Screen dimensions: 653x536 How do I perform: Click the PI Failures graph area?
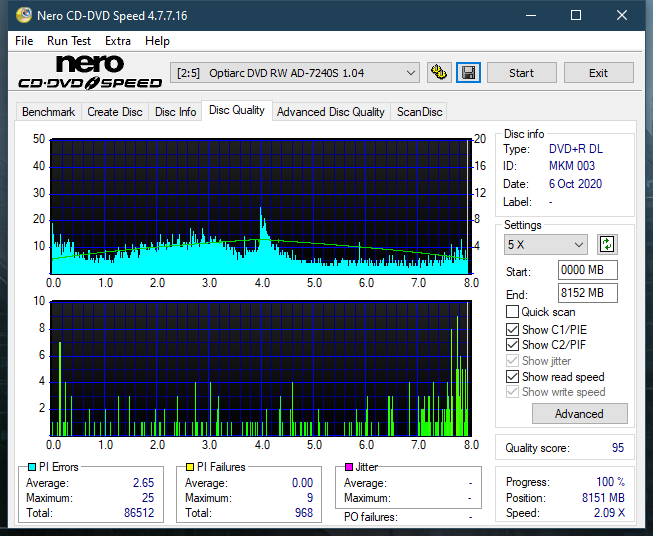coord(261,368)
